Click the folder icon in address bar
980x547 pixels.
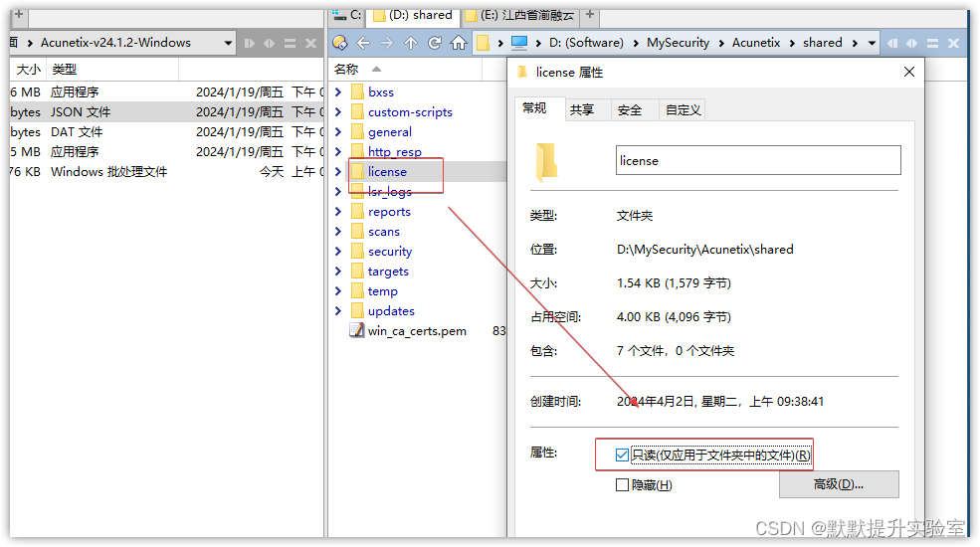pyautogui.click(x=484, y=43)
